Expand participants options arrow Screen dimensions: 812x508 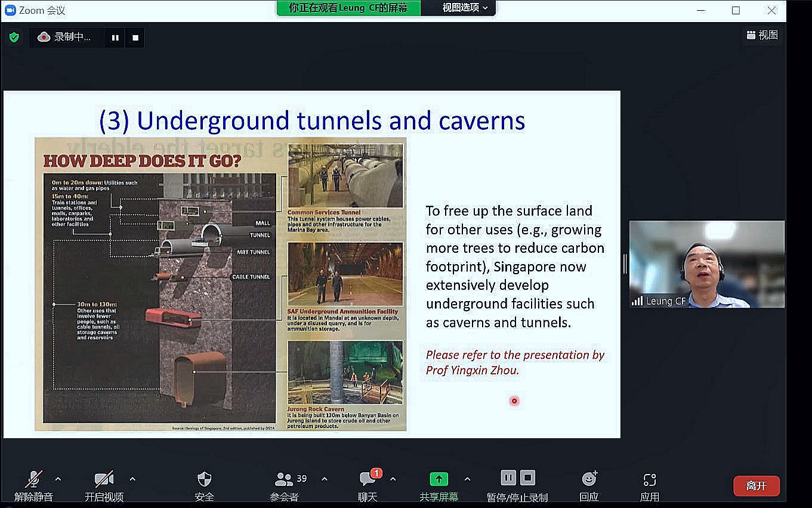325,479
